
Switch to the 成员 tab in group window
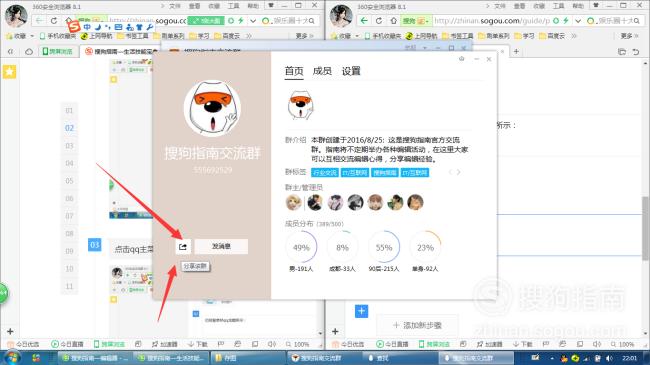pos(322,71)
